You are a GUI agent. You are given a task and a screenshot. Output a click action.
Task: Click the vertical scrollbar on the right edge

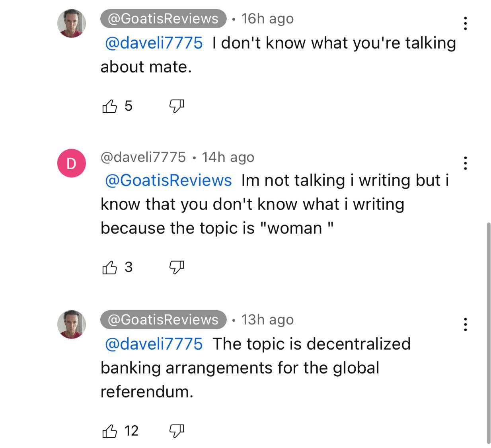488,333
